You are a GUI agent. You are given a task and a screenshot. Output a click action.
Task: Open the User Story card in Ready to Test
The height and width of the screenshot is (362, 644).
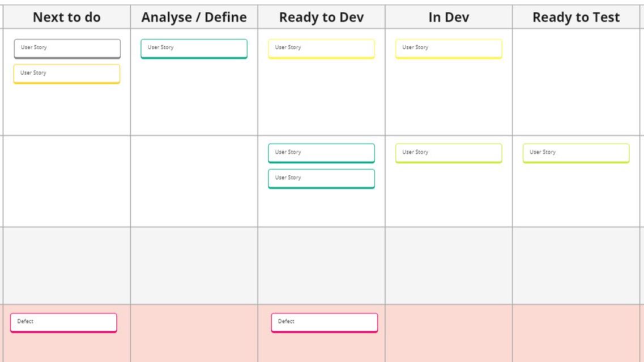point(576,153)
